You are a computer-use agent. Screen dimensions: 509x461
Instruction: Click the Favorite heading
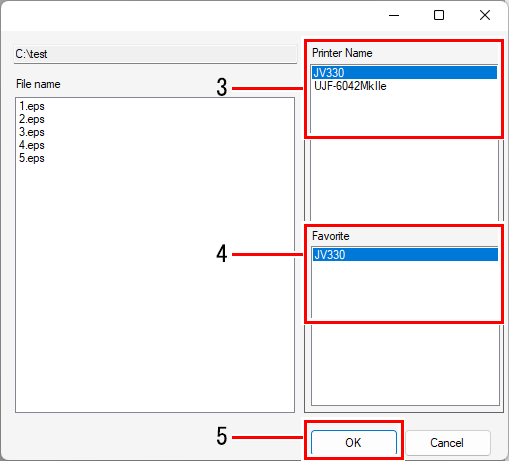[331, 236]
